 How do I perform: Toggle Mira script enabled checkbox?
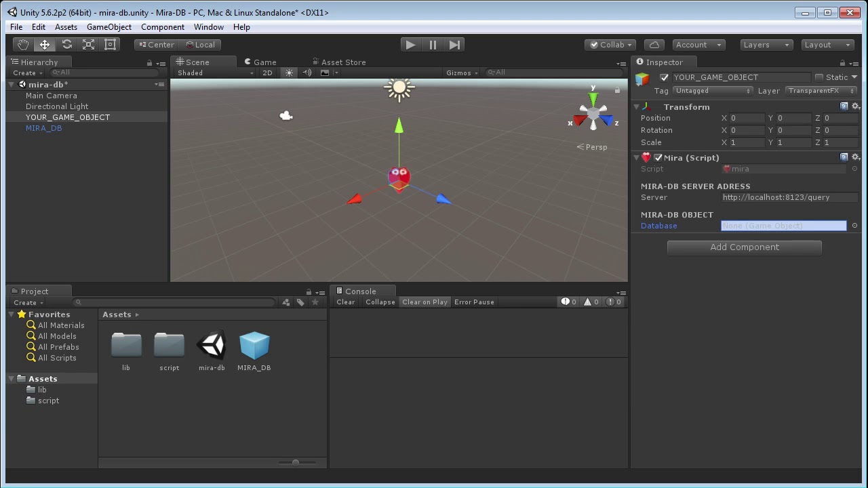658,157
